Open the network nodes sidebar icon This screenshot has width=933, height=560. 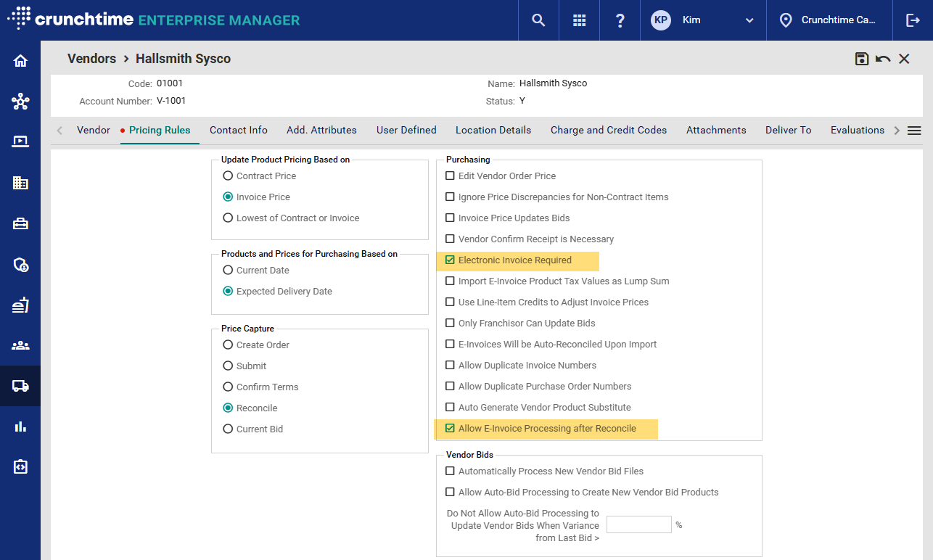coord(20,102)
